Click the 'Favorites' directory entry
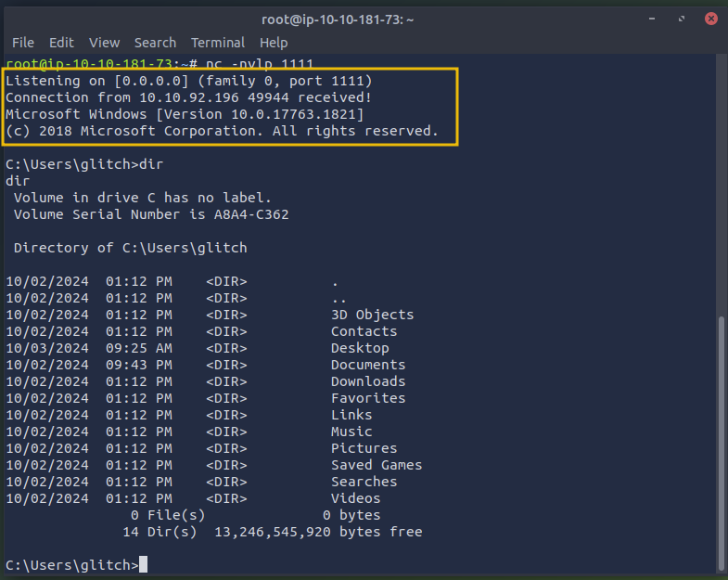This screenshot has height=580, width=728. 368,399
